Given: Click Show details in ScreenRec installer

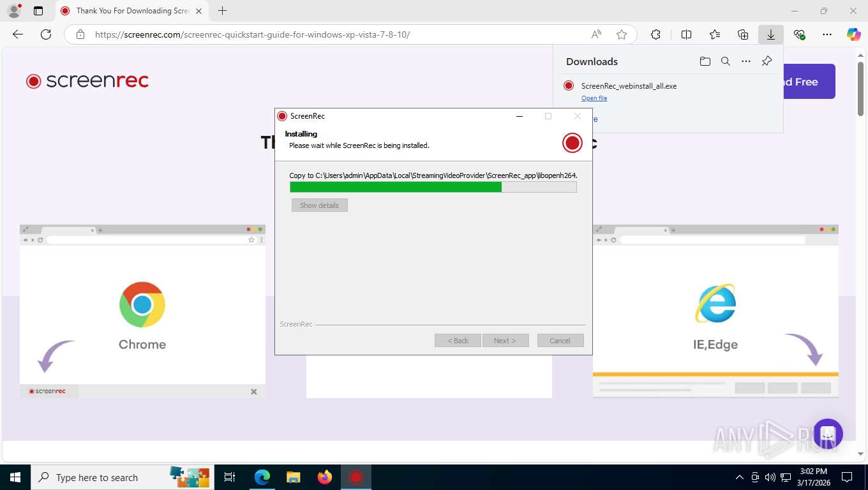Looking at the screenshot, I should point(320,205).
